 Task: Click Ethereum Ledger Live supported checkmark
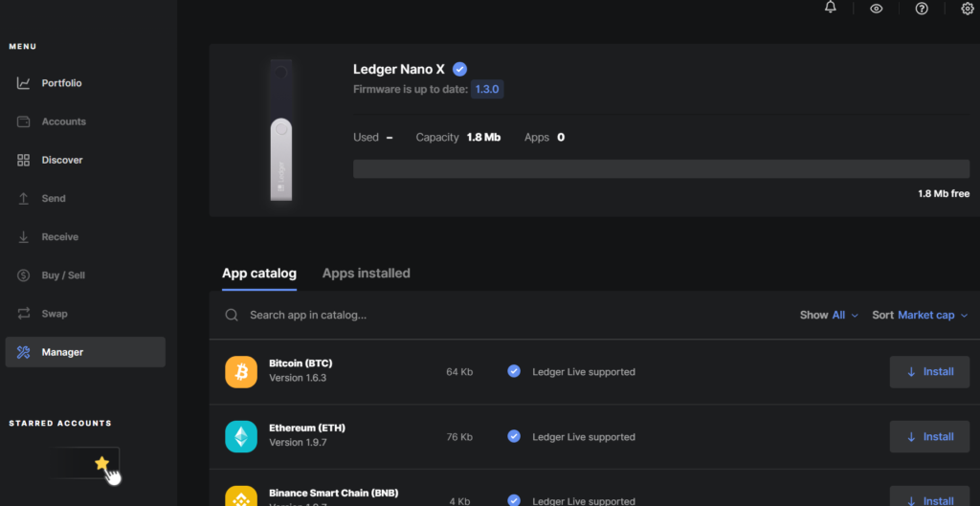514,437
